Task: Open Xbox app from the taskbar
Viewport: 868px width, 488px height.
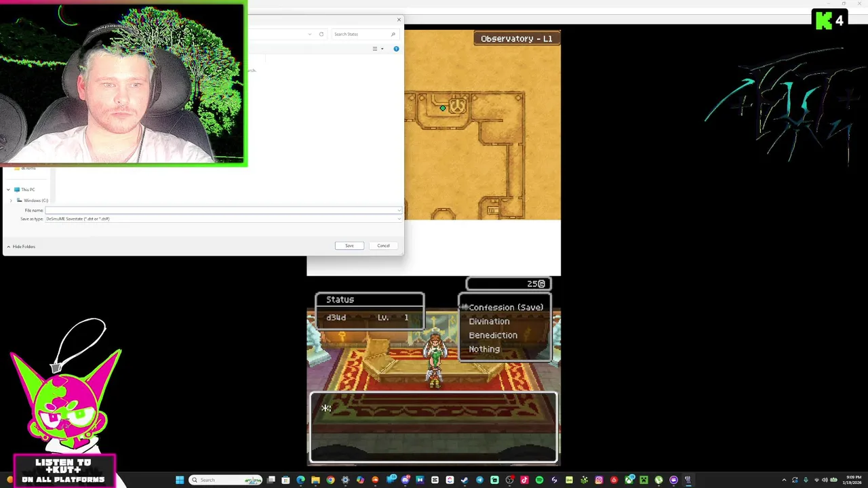Action: click(629, 480)
